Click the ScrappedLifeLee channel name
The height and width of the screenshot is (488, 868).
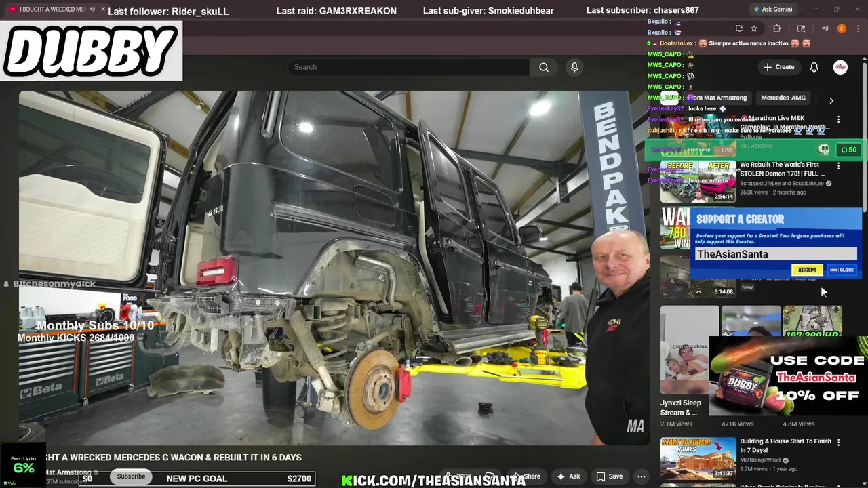pyautogui.click(x=781, y=183)
